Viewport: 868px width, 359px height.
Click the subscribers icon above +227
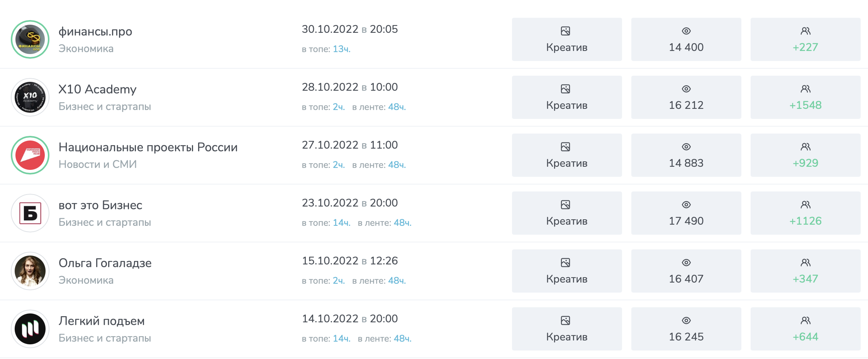click(805, 31)
